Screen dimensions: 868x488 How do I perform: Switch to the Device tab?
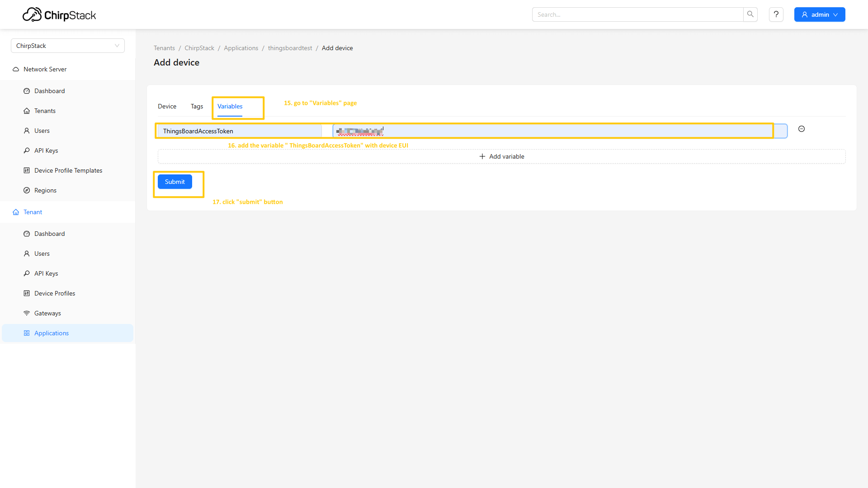tap(167, 107)
